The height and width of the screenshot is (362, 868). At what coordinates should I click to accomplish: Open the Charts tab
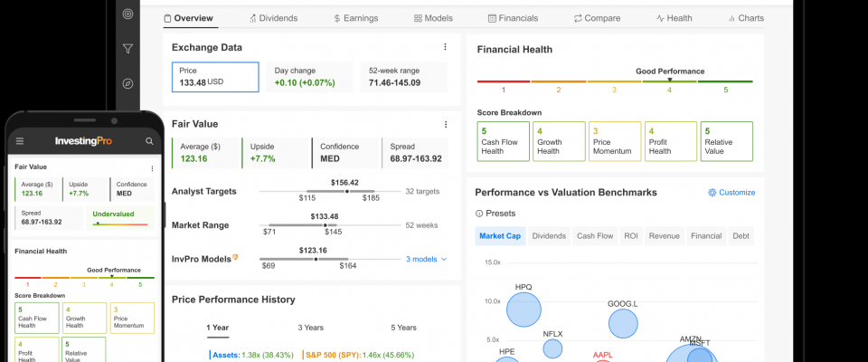click(x=746, y=18)
